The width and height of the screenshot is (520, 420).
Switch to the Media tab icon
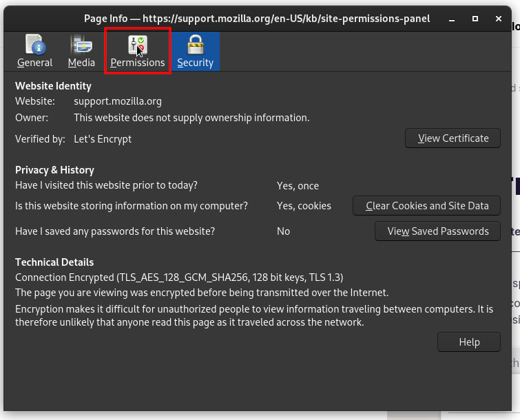(81, 45)
